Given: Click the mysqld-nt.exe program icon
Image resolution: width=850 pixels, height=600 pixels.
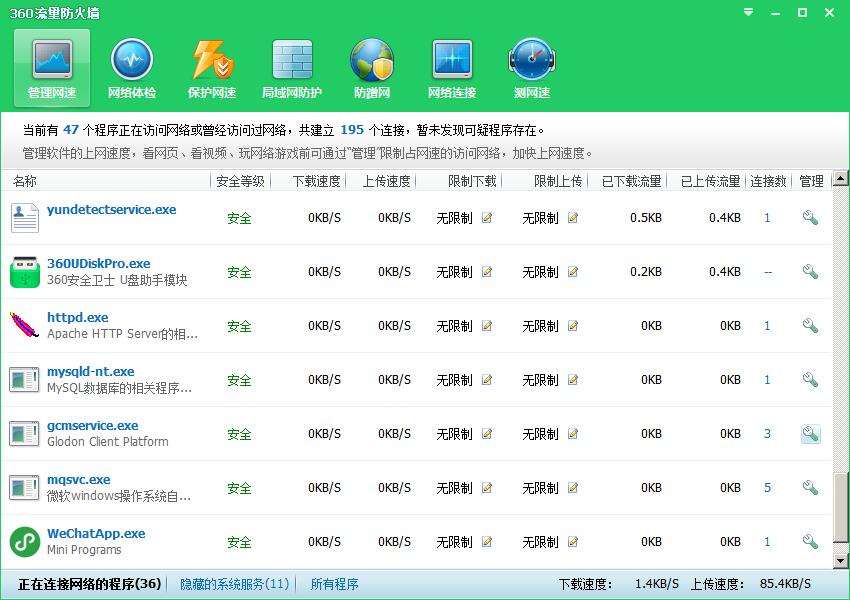Looking at the screenshot, I should tap(24, 380).
